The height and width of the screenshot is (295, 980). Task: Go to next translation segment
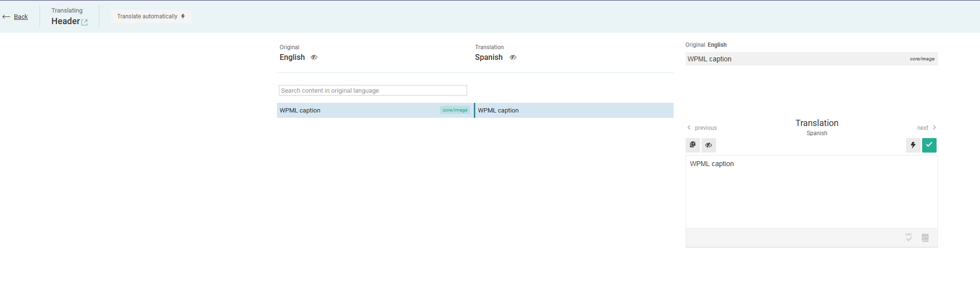pos(926,128)
